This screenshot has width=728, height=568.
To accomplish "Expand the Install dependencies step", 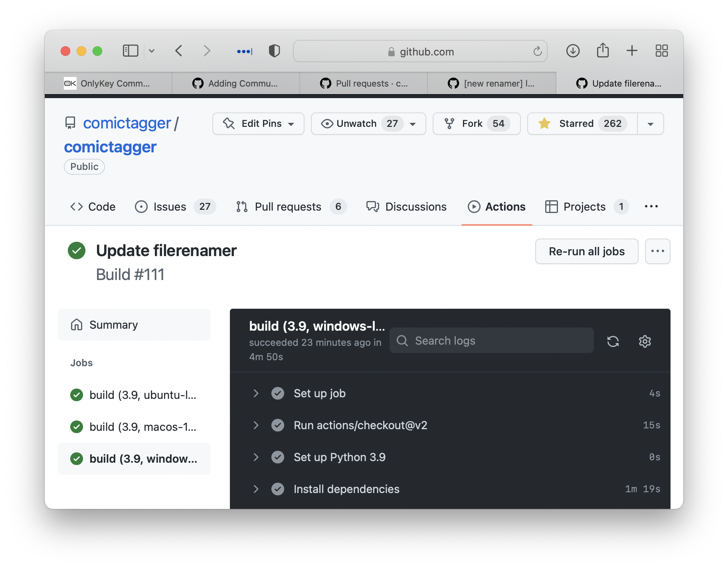I will (x=256, y=489).
